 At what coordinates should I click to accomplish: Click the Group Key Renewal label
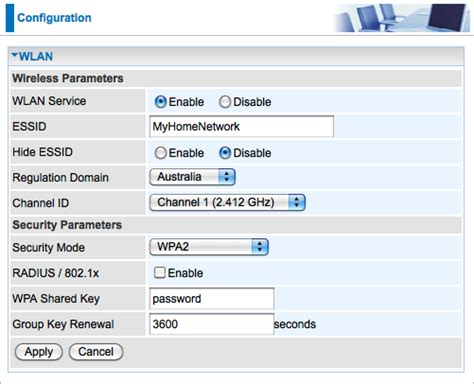63,324
